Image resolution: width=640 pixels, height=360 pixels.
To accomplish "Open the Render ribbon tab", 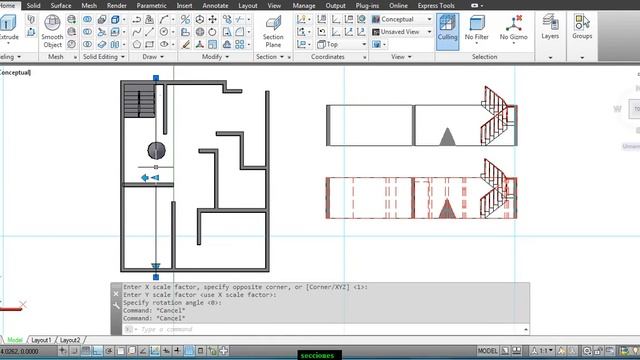I will [x=117, y=5].
